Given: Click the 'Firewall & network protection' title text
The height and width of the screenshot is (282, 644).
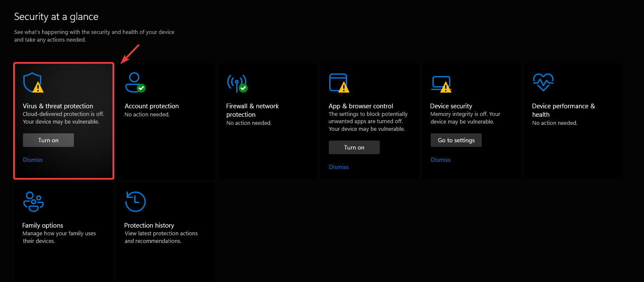Looking at the screenshot, I should coord(252,110).
